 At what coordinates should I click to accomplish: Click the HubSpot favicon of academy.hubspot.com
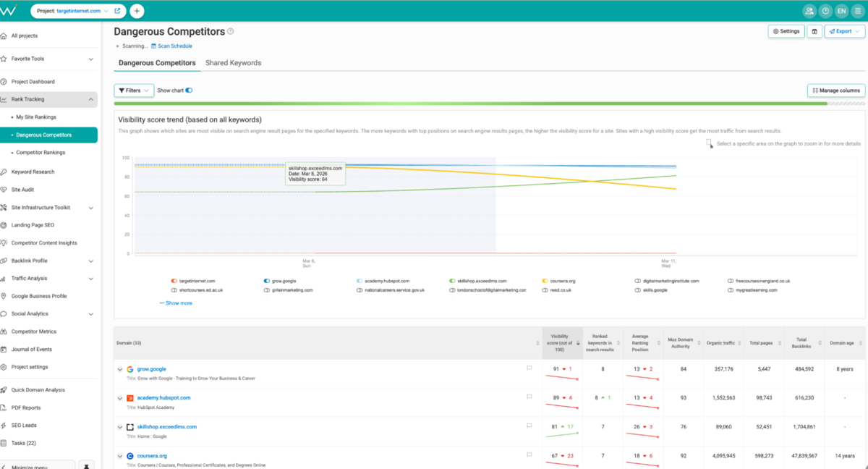130,398
